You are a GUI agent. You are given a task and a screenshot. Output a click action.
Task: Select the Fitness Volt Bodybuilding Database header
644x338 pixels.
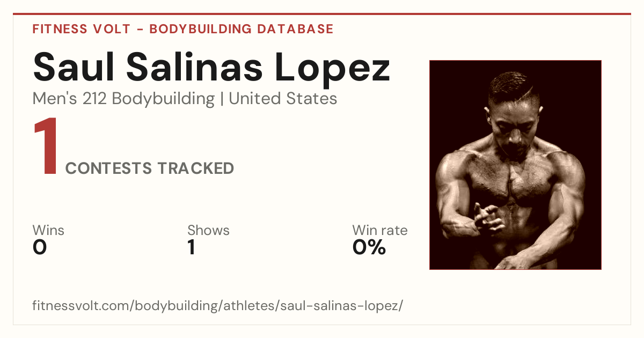click(x=183, y=29)
